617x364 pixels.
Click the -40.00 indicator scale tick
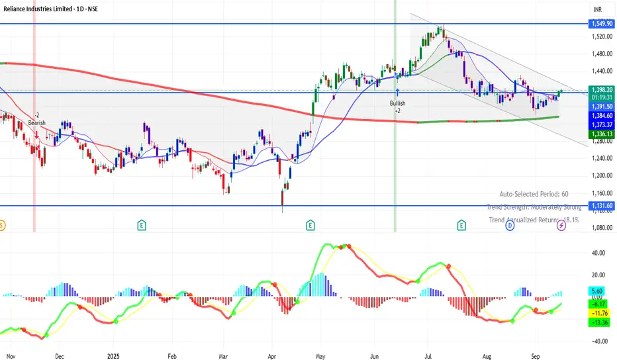[598, 341]
